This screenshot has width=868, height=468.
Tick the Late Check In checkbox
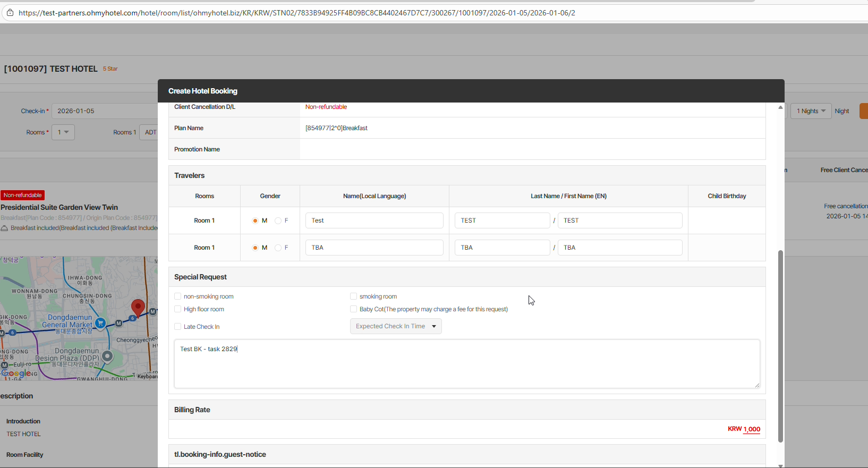178,327
